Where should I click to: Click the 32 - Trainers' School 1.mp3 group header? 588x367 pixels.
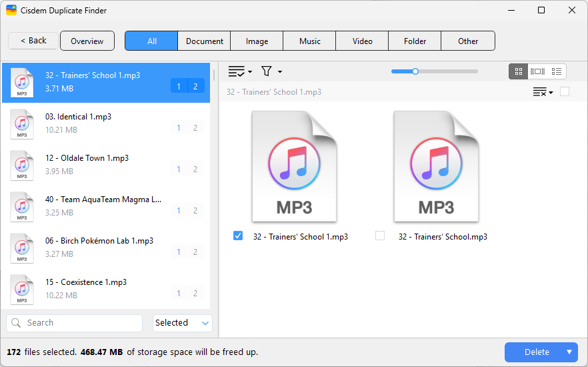[274, 92]
